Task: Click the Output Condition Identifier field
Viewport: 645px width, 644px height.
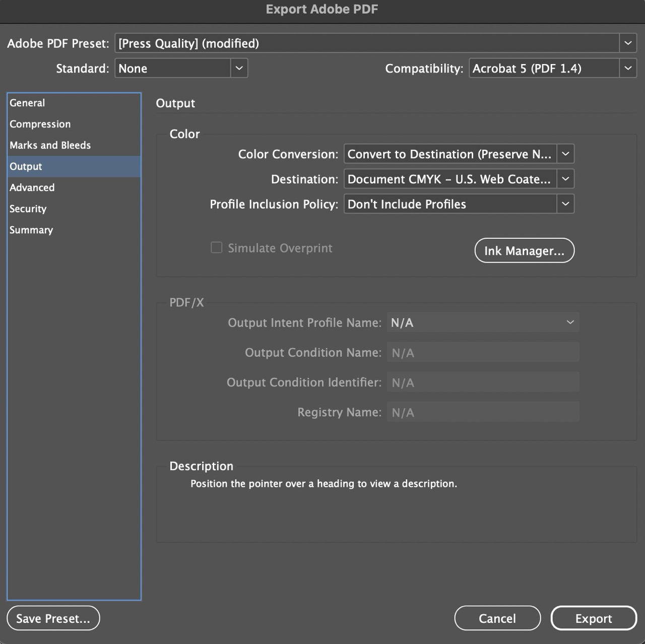Action: (x=483, y=382)
